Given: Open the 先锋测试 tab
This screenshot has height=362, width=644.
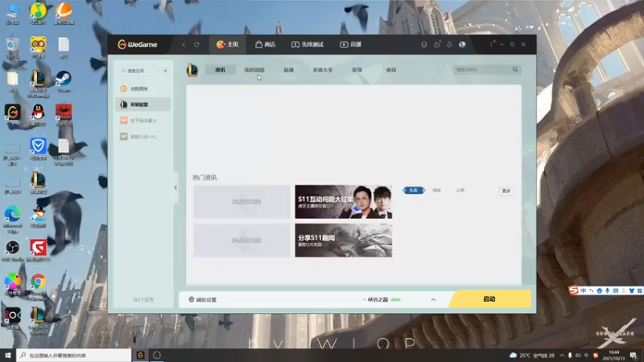Looking at the screenshot, I should [x=308, y=44].
